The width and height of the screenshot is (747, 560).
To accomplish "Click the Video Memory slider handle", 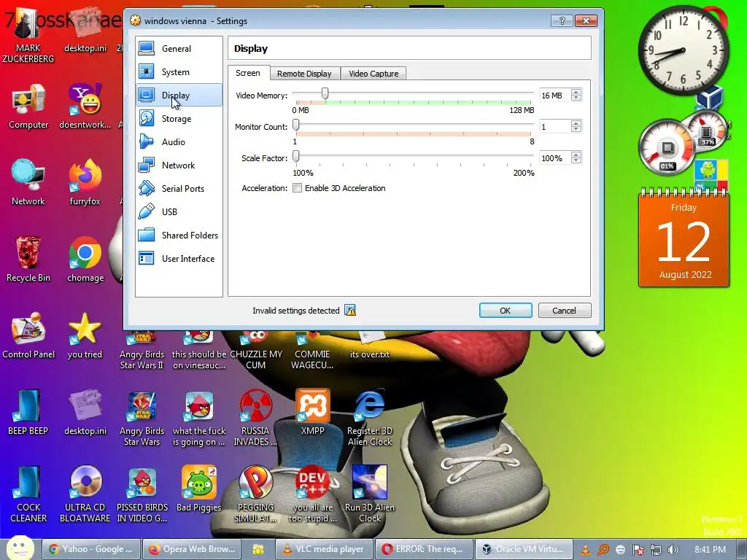I will click(x=325, y=94).
